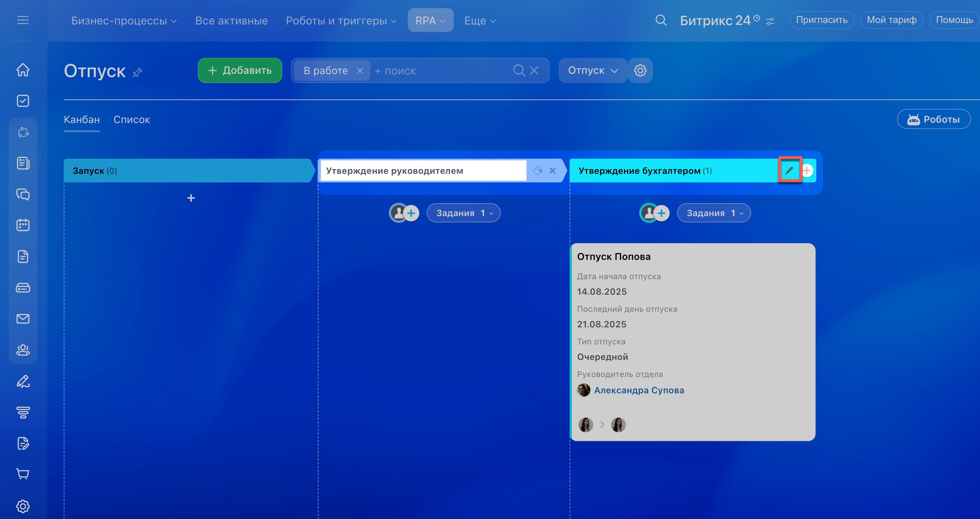Click the stage name input field

point(422,171)
